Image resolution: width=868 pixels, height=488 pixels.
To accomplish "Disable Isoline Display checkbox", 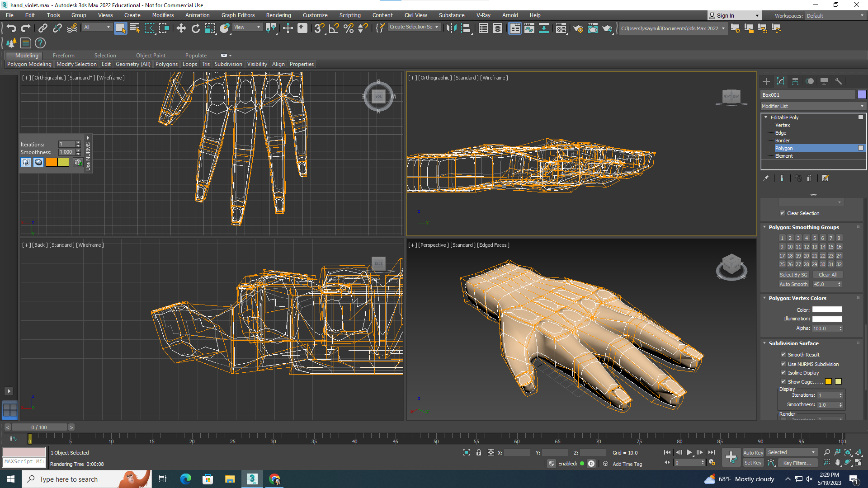I will (x=783, y=373).
